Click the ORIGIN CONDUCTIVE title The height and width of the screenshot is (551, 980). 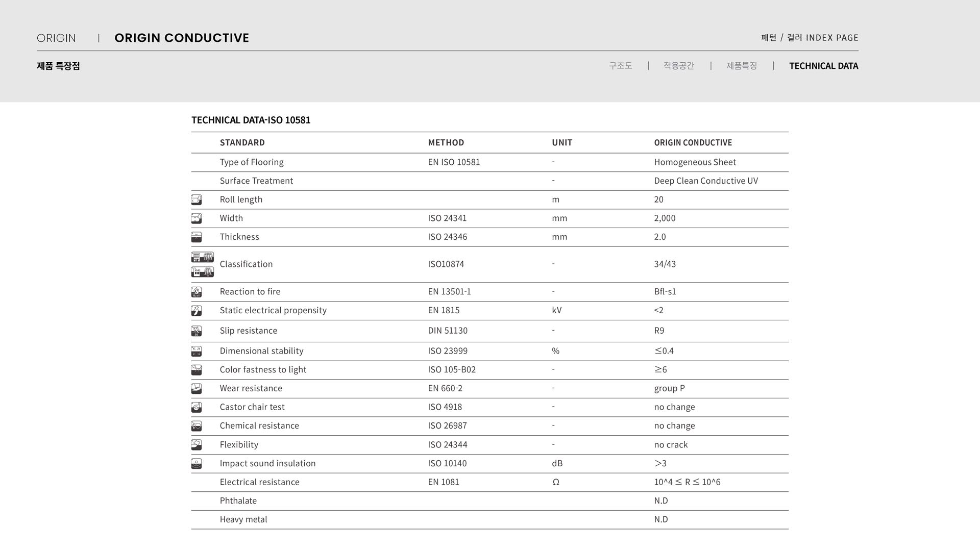tap(182, 38)
